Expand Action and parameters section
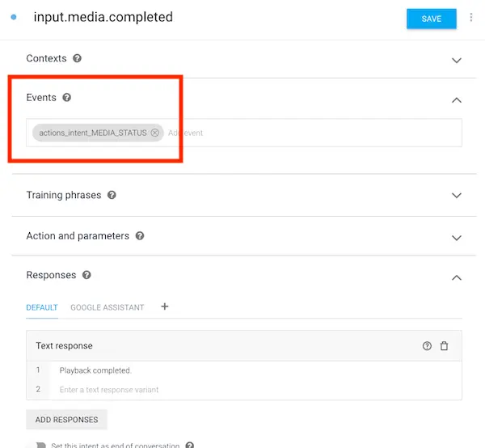 click(457, 238)
